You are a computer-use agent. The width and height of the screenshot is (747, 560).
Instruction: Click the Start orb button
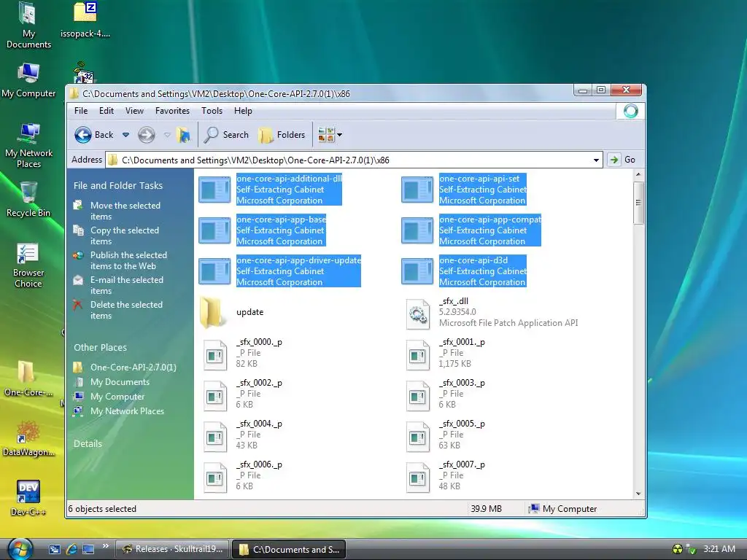pyautogui.click(x=20, y=548)
